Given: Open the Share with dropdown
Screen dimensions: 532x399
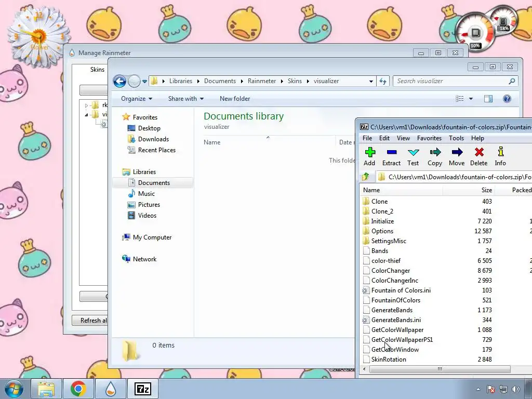Looking at the screenshot, I should pyautogui.click(x=185, y=99).
